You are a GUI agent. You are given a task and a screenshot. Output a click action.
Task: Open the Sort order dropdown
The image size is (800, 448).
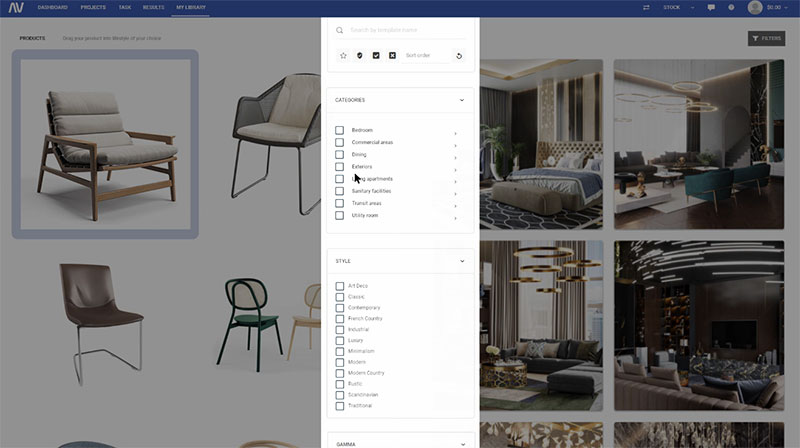pyautogui.click(x=426, y=56)
